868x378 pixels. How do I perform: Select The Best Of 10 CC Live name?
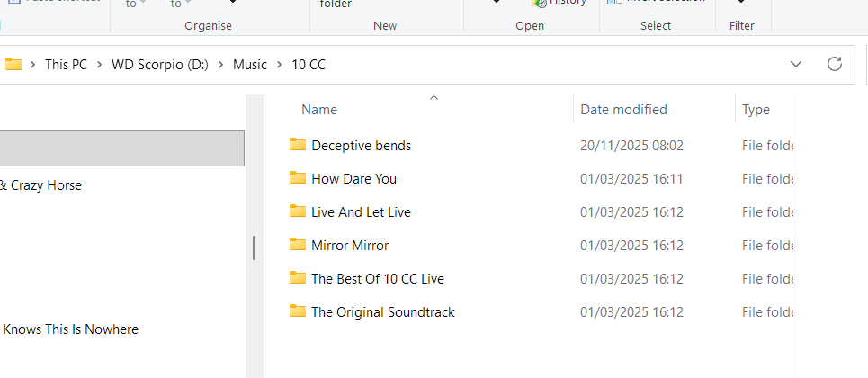(x=378, y=279)
